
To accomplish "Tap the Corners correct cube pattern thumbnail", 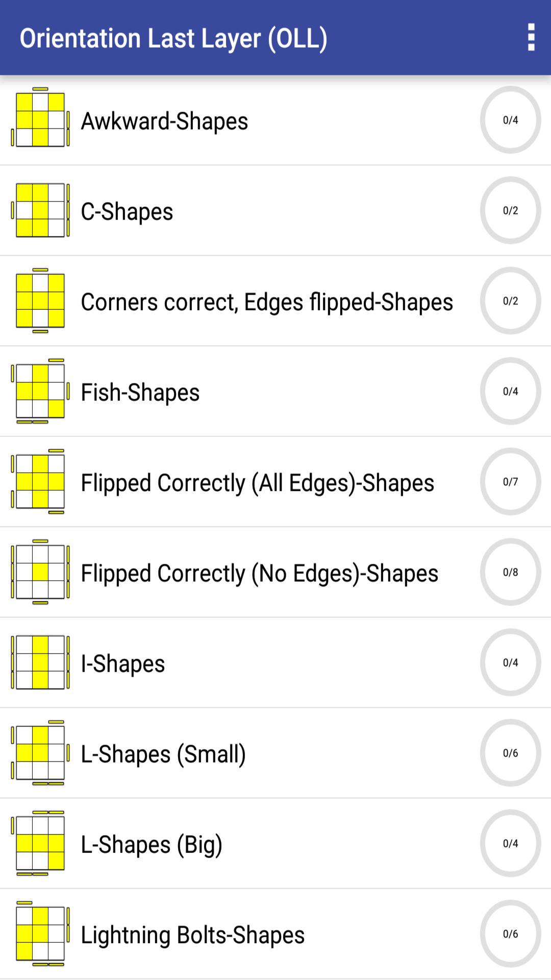I will (x=40, y=301).
